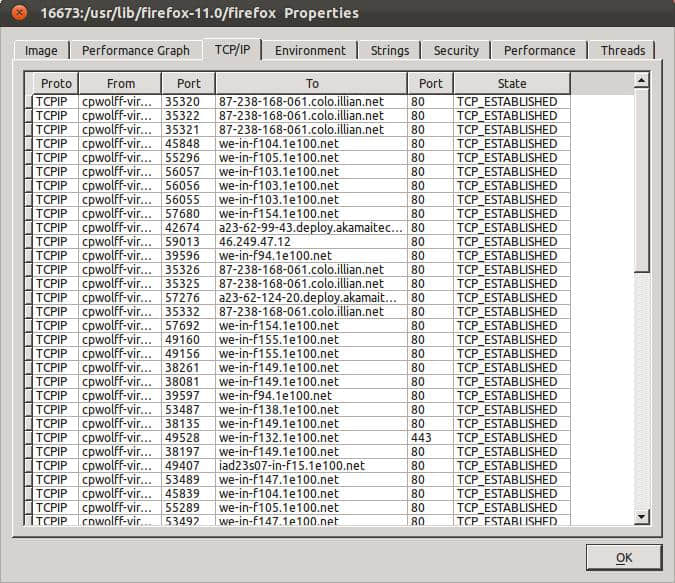Select local port 56055
Image resolution: width=675 pixels, height=583 pixels.
189,200
